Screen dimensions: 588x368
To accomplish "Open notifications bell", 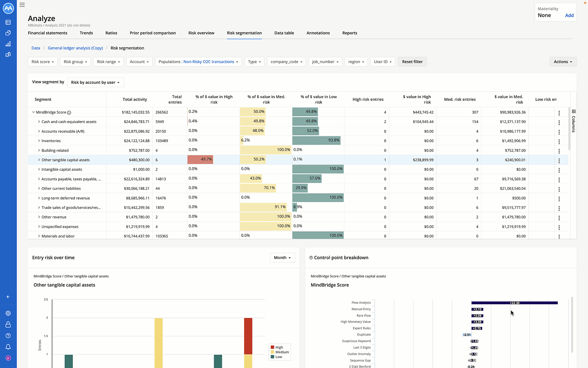I will click(x=8, y=347).
